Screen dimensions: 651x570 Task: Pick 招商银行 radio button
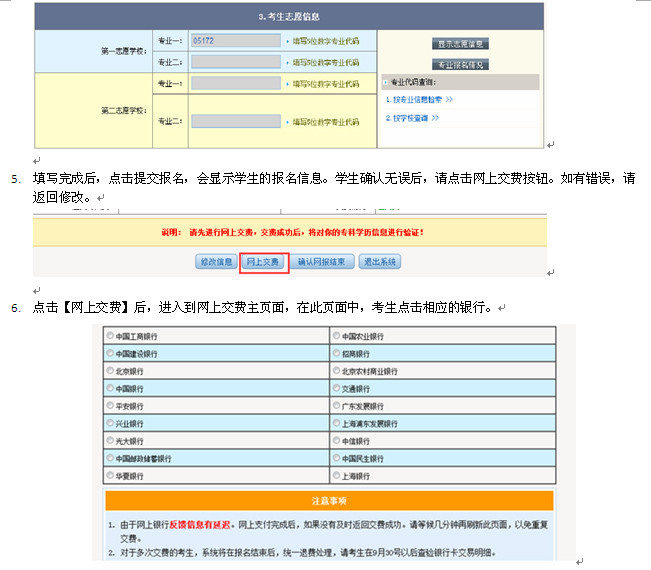(336, 353)
